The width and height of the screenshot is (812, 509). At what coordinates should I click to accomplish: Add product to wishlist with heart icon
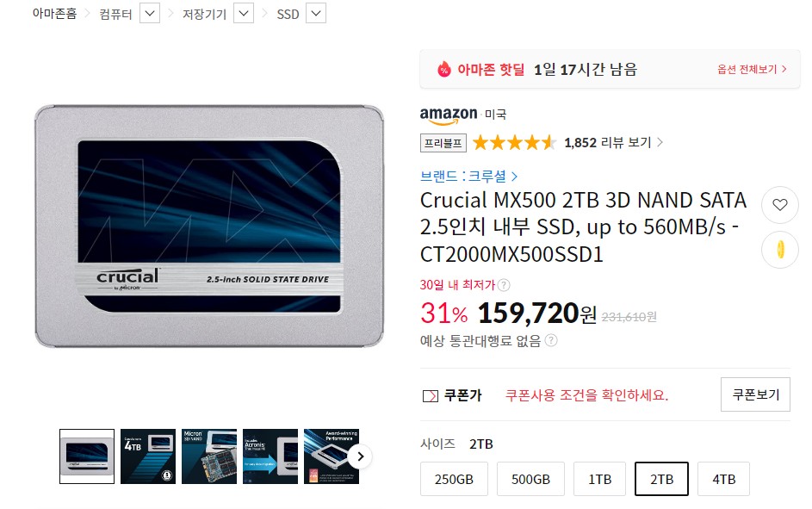click(780, 205)
